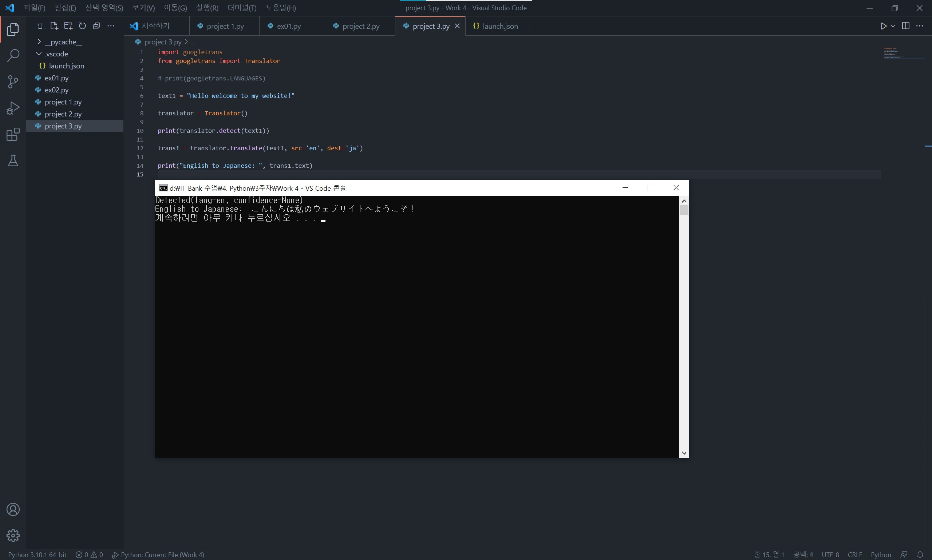This screenshot has height=560, width=932.
Task: Click Python 3.10.1 64-bit interpreter selector
Action: pyautogui.click(x=37, y=554)
